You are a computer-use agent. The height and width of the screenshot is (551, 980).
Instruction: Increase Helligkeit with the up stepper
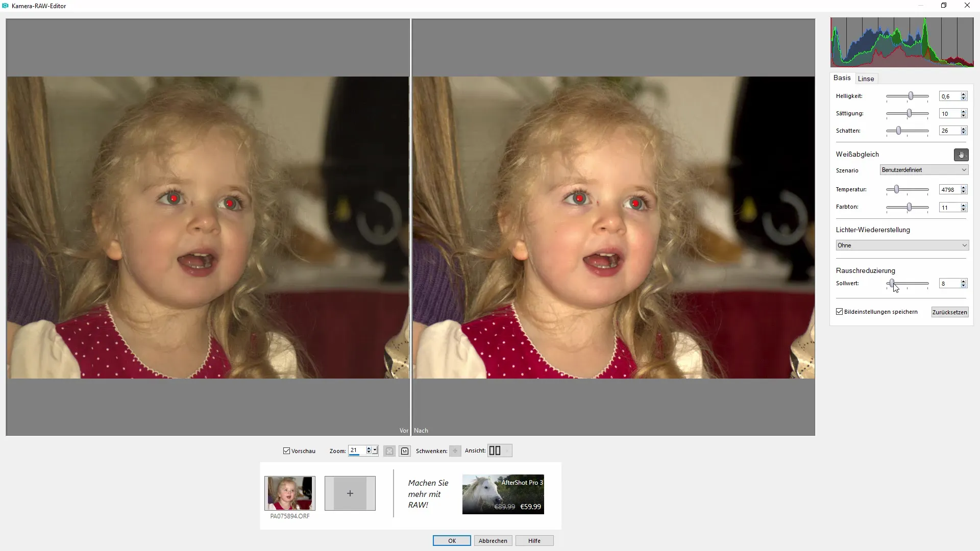[x=964, y=94]
